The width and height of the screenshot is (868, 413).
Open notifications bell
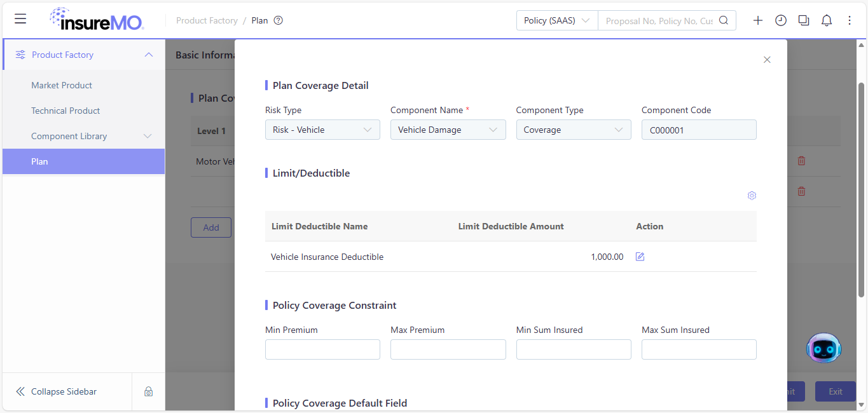click(x=827, y=20)
